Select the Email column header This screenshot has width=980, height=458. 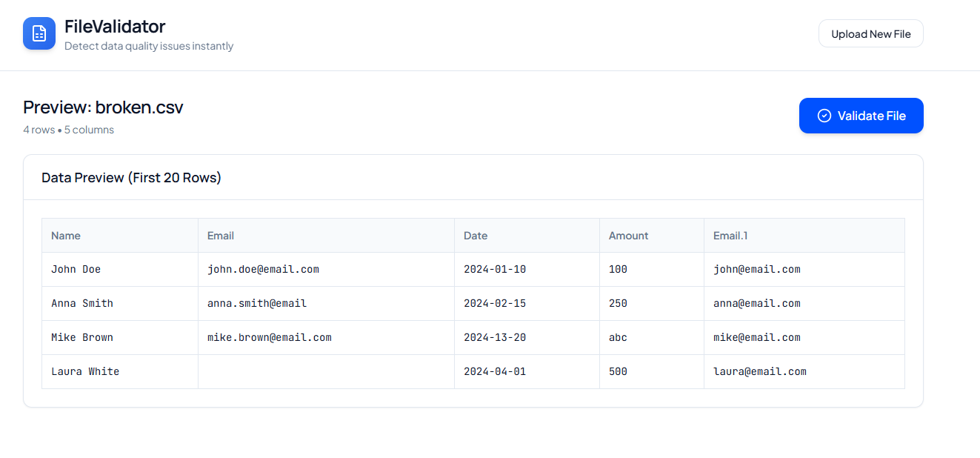pyautogui.click(x=220, y=235)
